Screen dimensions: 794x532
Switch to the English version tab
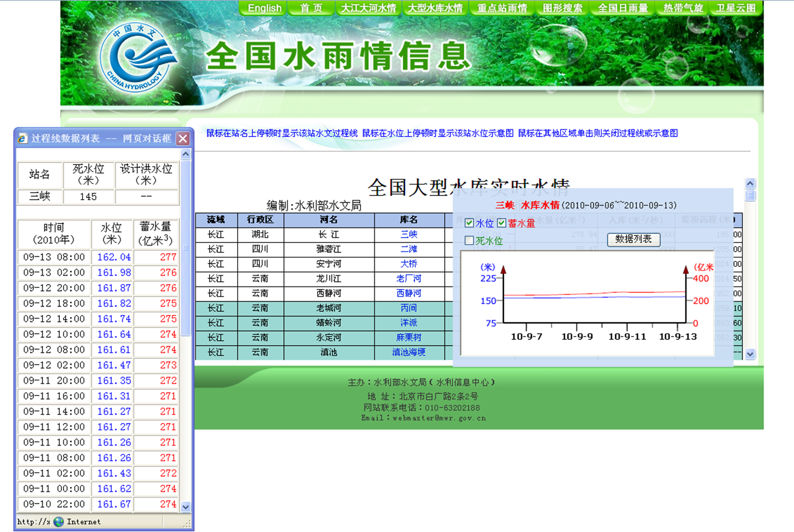pos(264,8)
